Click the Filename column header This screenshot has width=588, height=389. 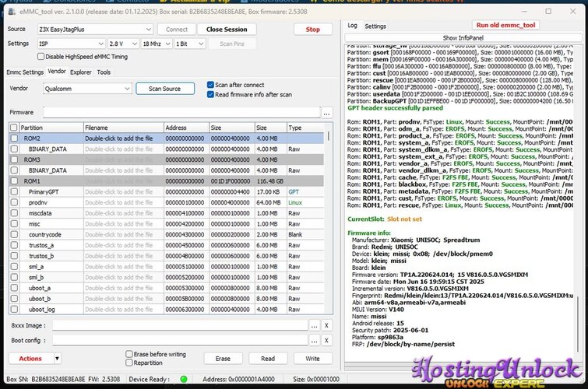123,128
